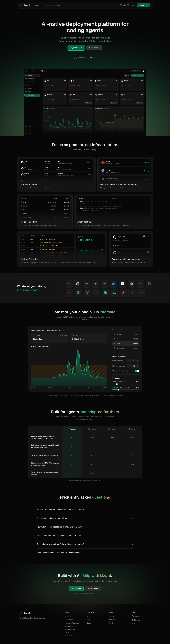This screenshot has width=170, height=644.
Task: Click the 'Git push to deploy' feature card
Action: (x=56, y=174)
